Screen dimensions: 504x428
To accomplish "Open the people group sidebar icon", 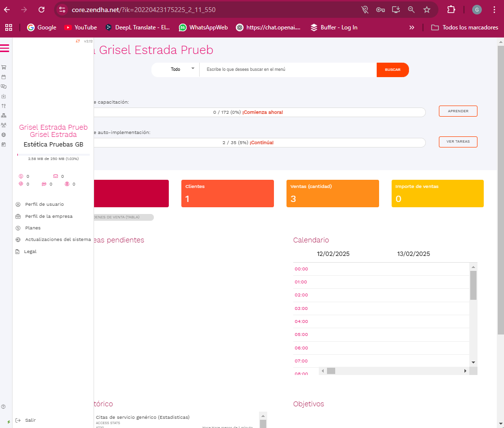I will (x=4, y=125).
